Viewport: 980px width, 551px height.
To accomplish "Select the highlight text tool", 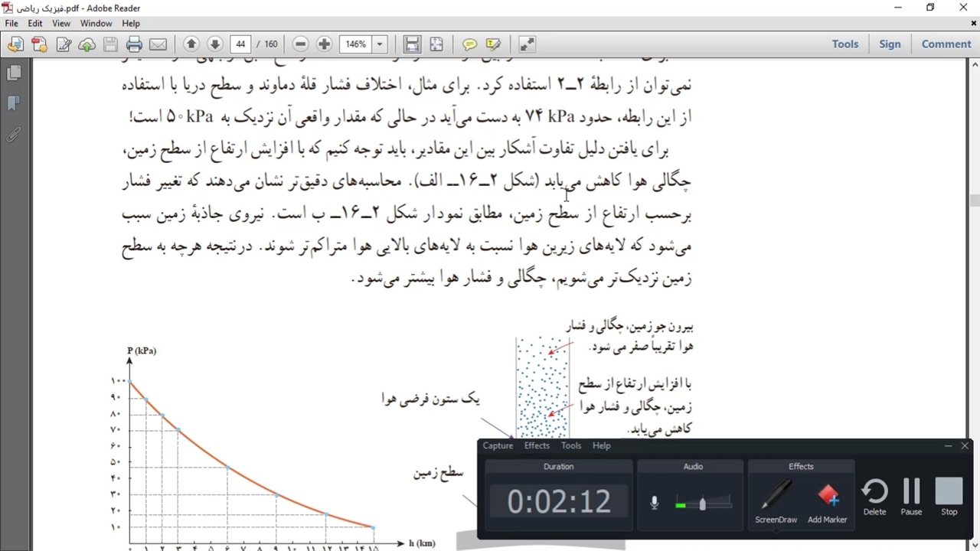I will point(493,44).
